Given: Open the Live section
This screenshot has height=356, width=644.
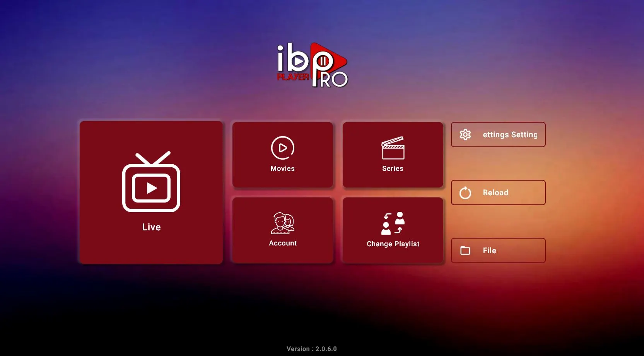Looking at the screenshot, I should pyautogui.click(x=151, y=192).
